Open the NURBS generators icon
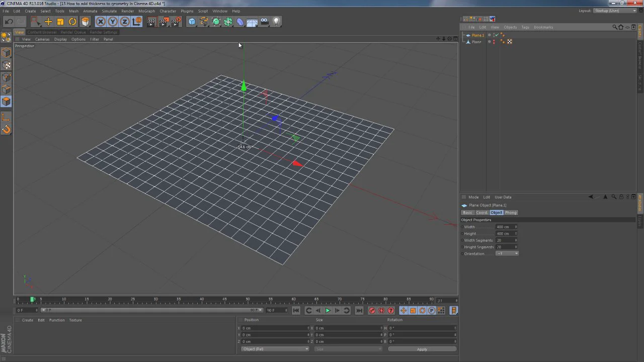644x362 pixels. pyautogui.click(x=216, y=22)
